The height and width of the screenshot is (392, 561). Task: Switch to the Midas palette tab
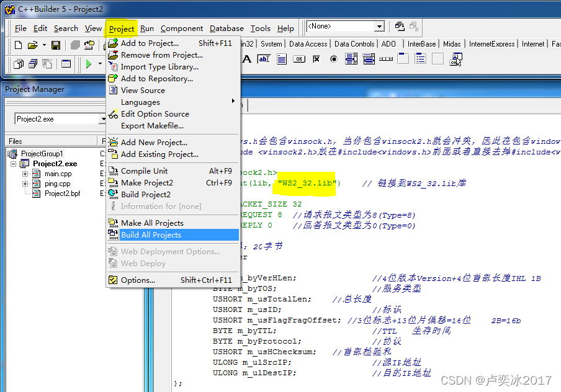tap(452, 44)
